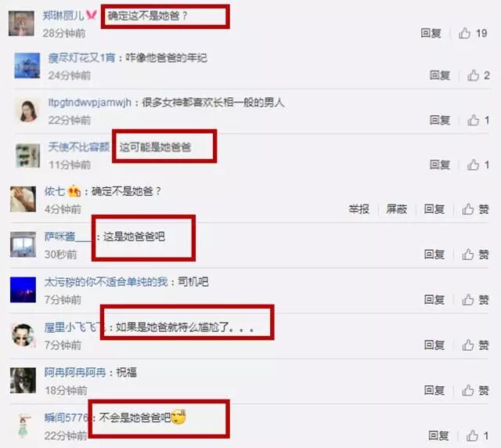This screenshot has width=501, height=448.
Task: Like 瞬间5776's comment
Action: click(x=477, y=435)
